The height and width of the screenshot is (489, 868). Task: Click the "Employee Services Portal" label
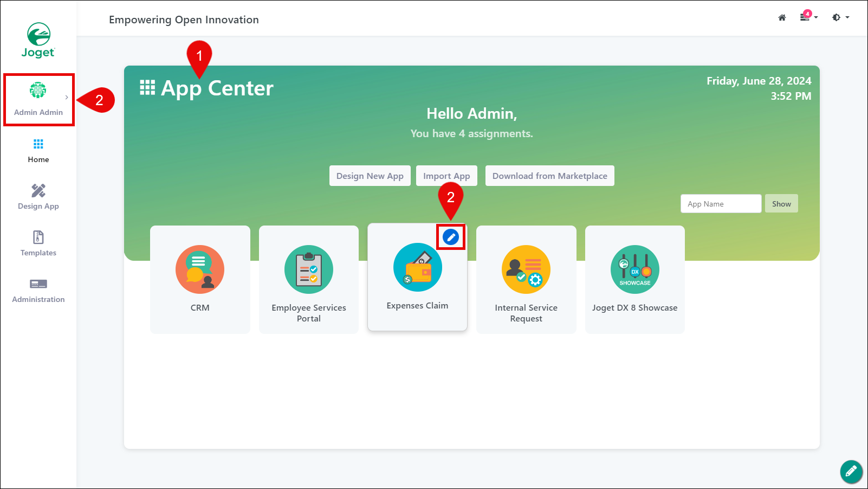[309, 313]
